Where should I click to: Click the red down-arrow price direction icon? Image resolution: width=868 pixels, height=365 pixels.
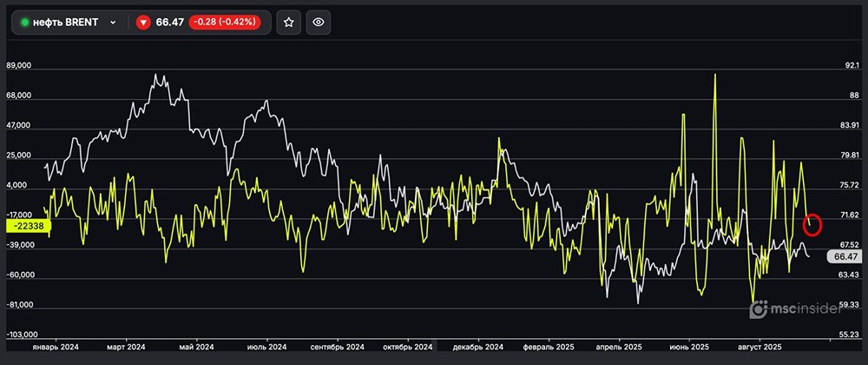tap(143, 23)
